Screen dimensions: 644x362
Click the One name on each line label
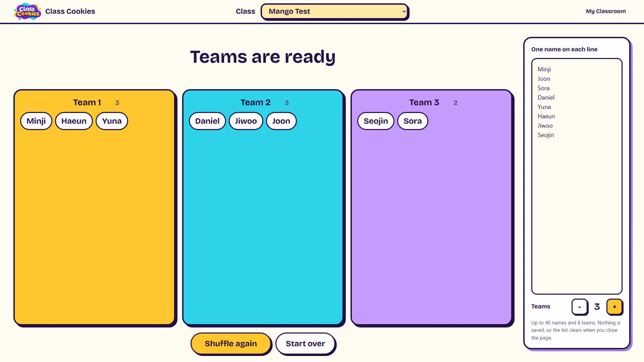point(564,49)
